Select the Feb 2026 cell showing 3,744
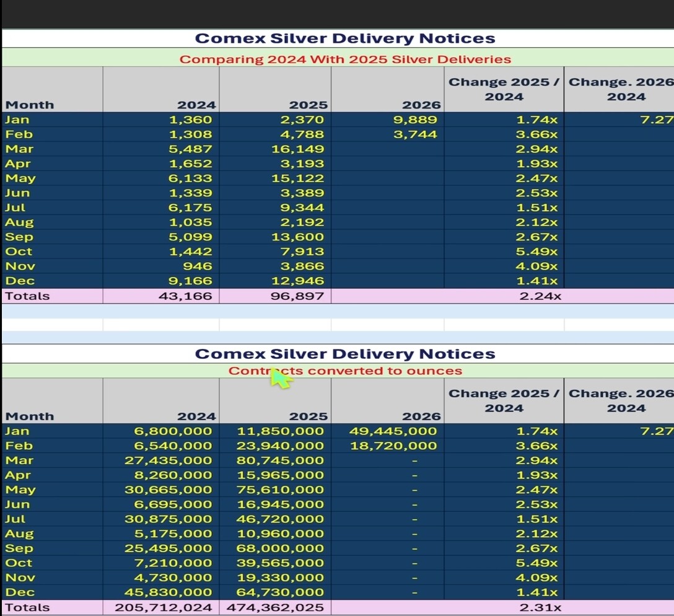The image size is (674, 616). click(x=414, y=134)
